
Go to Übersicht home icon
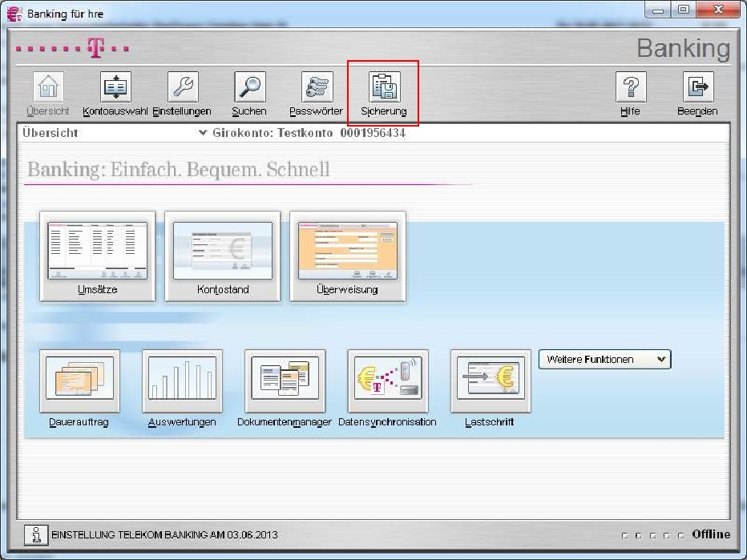tap(48, 87)
